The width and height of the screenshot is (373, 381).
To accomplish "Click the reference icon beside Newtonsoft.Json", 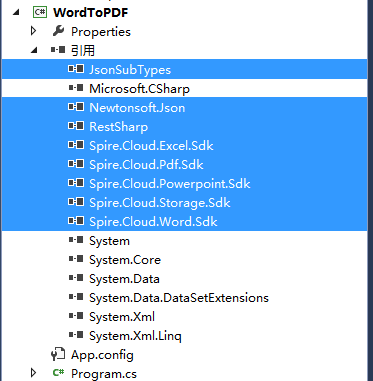I will pyautogui.click(x=76, y=107).
